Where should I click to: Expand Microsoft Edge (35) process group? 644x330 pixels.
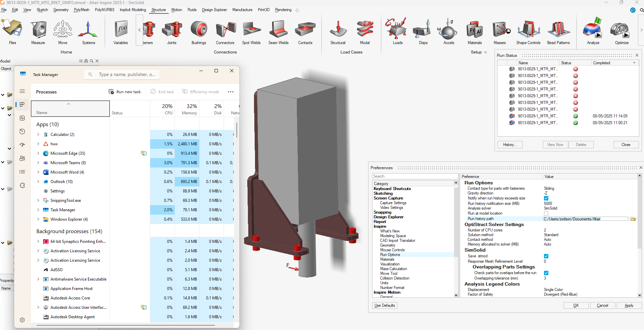(x=38, y=153)
